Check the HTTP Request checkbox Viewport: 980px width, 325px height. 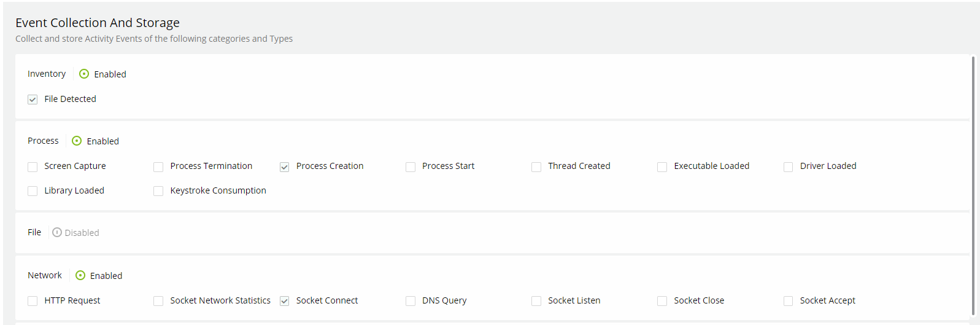(33, 301)
